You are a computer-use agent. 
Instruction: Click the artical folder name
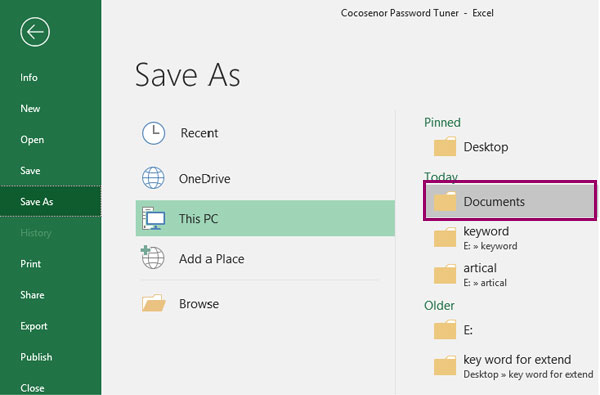pyautogui.click(x=480, y=268)
